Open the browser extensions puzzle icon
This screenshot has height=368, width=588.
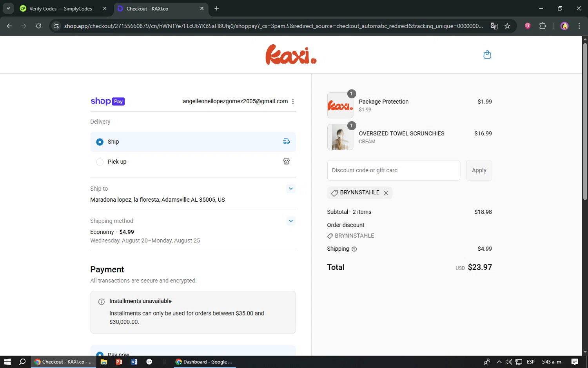(x=543, y=26)
